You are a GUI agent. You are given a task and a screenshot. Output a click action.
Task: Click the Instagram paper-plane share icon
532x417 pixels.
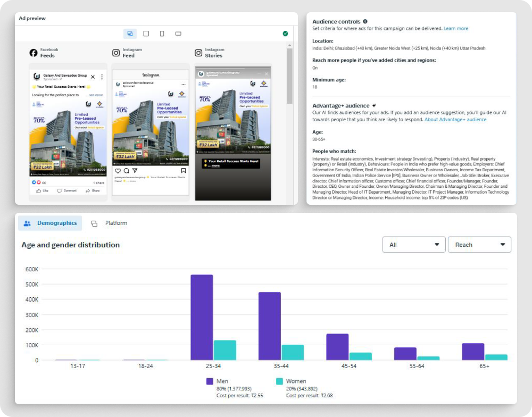[135, 171]
